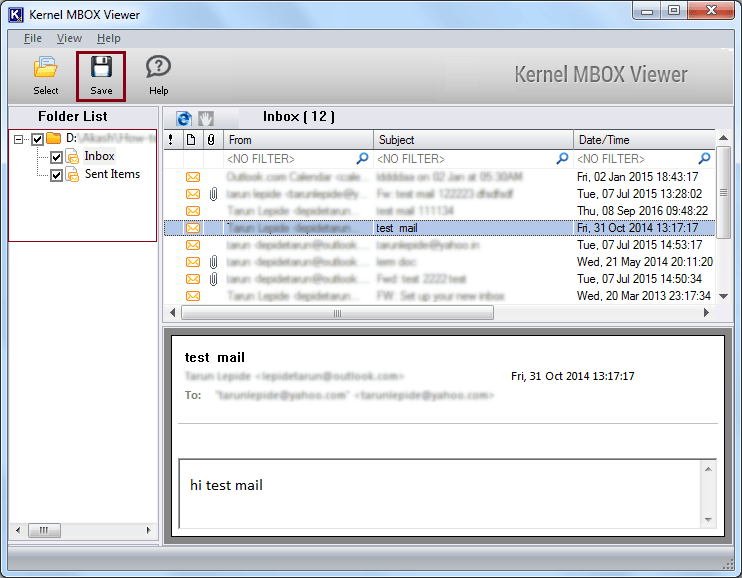Sort by attachment paperclip column header
Screen dimensions: 742x578
coord(211,140)
